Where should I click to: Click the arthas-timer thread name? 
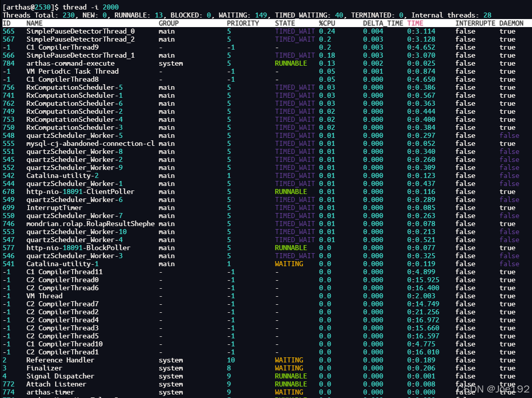pyautogui.click(x=51, y=392)
